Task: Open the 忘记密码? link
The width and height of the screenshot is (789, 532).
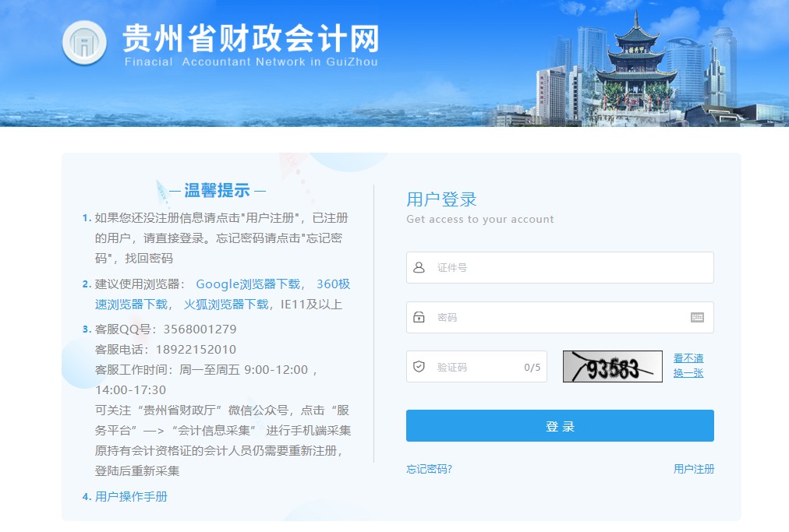Action: [x=429, y=469]
